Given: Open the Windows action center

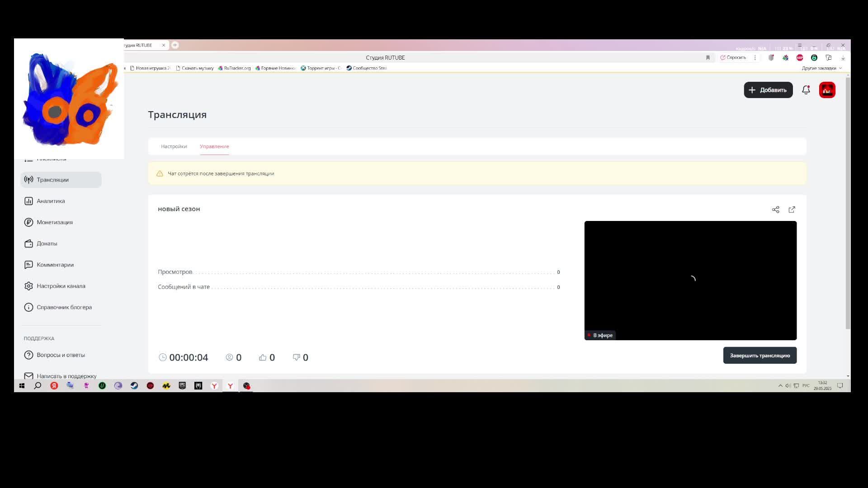Looking at the screenshot, I should tap(840, 386).
